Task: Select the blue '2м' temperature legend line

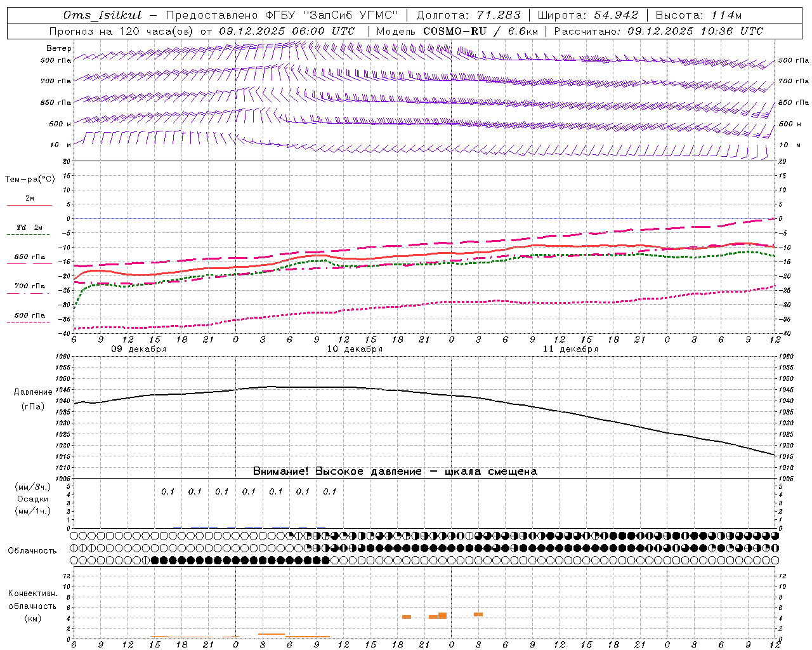Action: 29,201
